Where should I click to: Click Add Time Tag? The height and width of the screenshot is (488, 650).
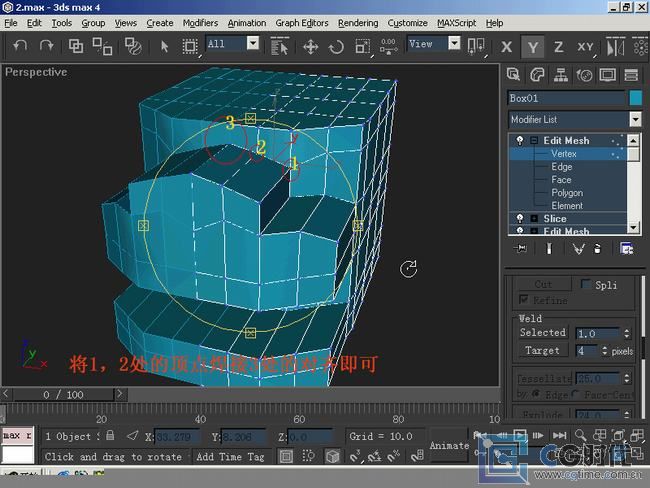coord(230,456)
